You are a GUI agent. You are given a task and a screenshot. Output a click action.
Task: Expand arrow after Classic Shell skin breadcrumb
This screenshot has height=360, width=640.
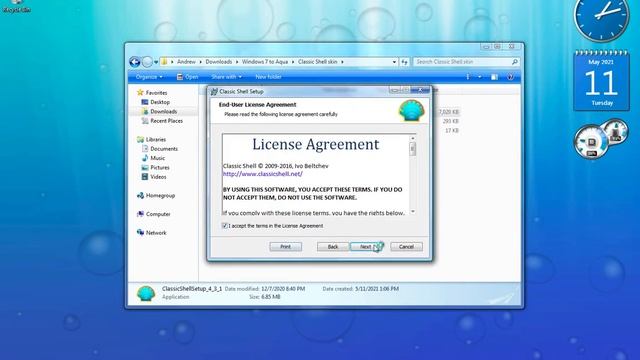coord(342,62)
